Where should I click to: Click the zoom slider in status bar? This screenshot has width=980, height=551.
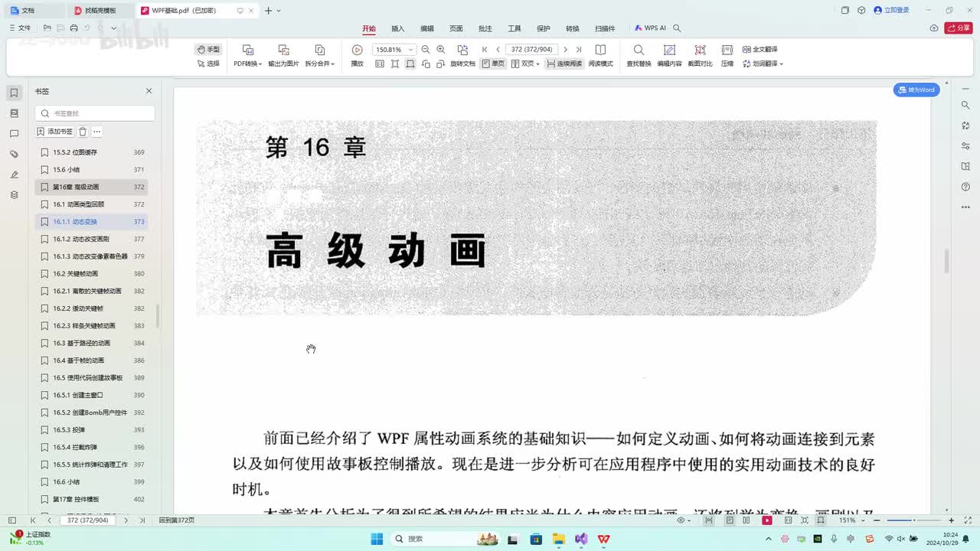pos(913,520)
